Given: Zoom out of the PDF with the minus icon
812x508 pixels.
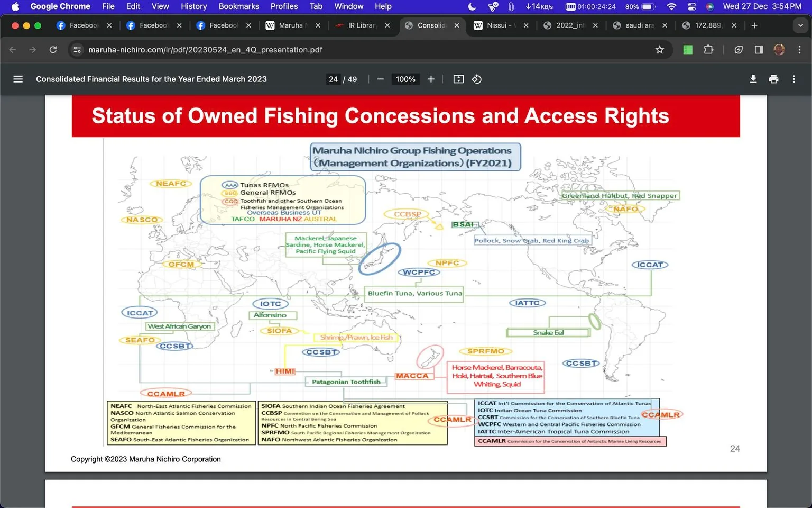Looking at the screenshot, I should (380, 79).
